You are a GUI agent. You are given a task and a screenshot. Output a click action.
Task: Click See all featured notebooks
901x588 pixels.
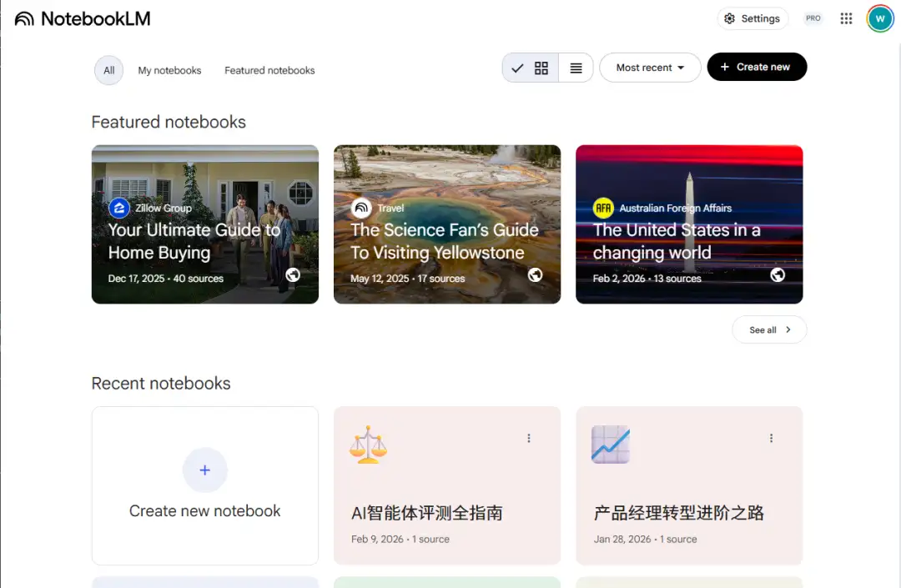[x=769, y=329]
